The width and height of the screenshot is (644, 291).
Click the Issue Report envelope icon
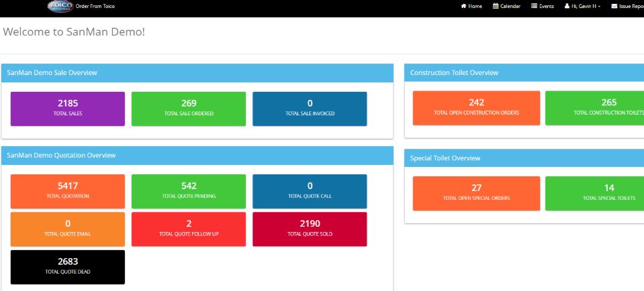pos(614,6)
